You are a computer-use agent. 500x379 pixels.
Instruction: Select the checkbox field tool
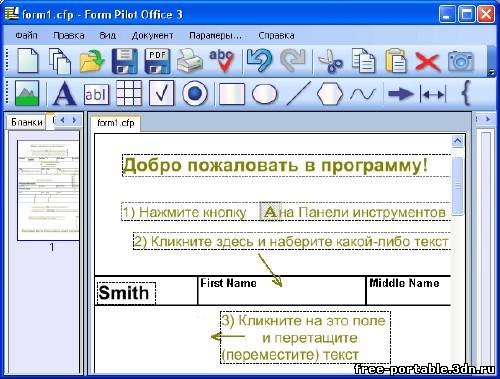[x=161, y=94]
